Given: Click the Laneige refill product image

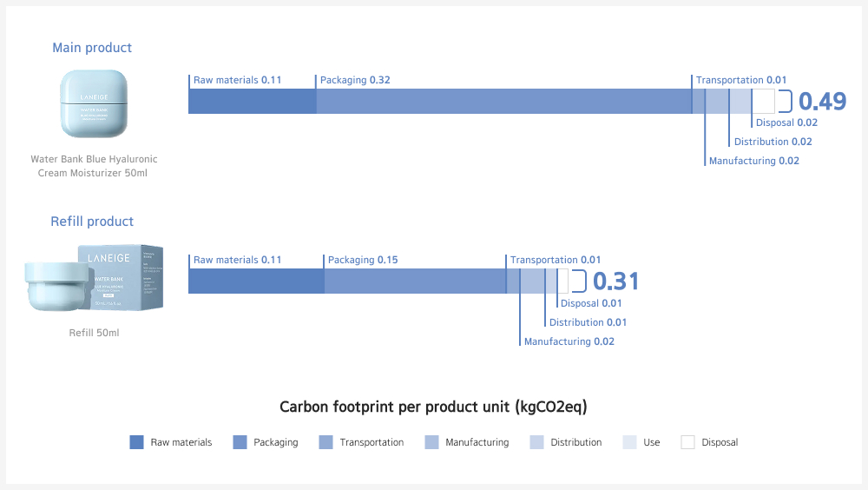Looking at the screenshot, I should 94,278.
